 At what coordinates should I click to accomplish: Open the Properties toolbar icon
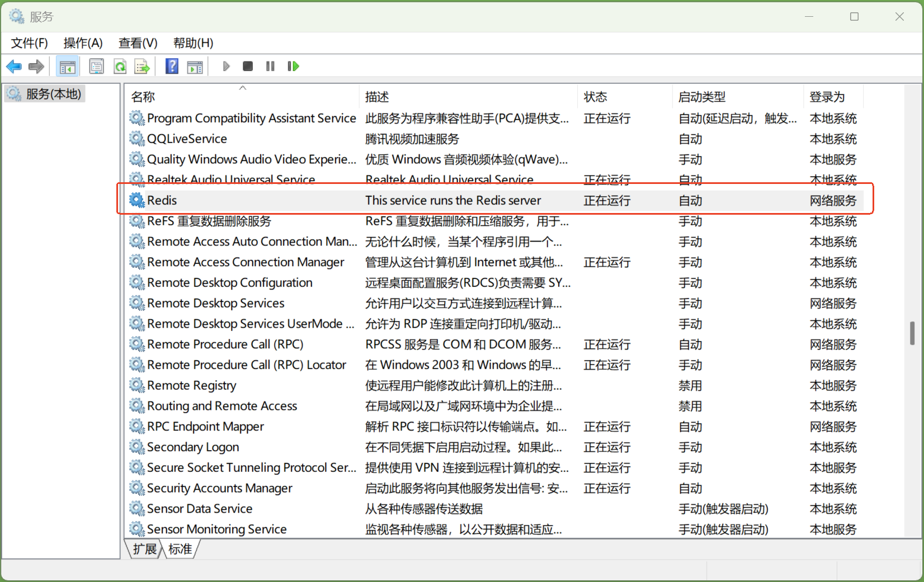97,67
